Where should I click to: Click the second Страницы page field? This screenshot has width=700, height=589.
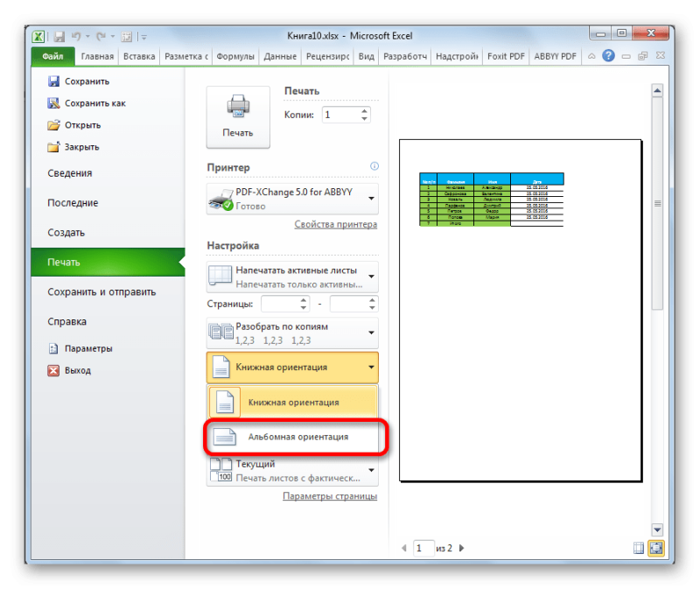pos(349,304)
